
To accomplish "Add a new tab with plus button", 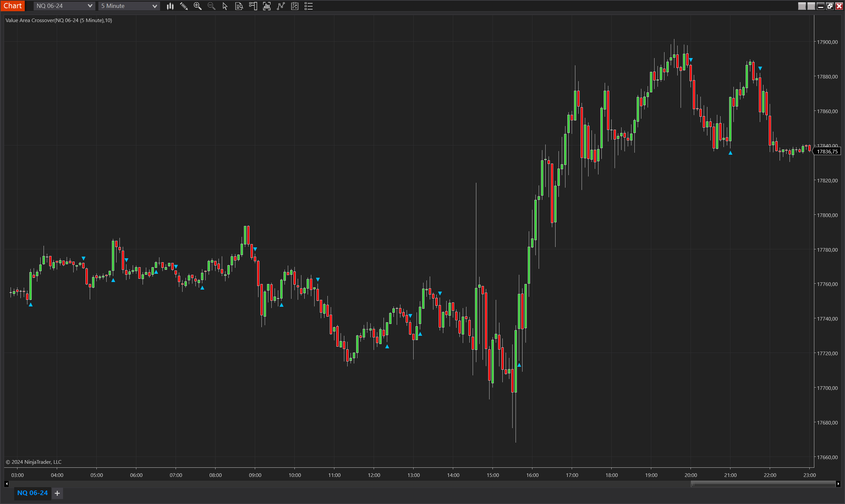I will coord(57,493).
